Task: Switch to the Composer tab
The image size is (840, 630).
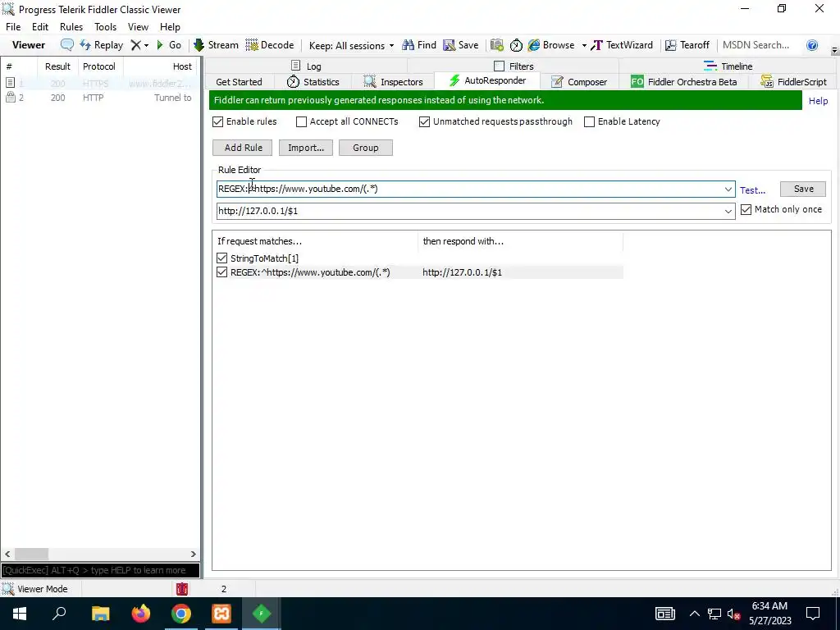Action: pos(579,82)
